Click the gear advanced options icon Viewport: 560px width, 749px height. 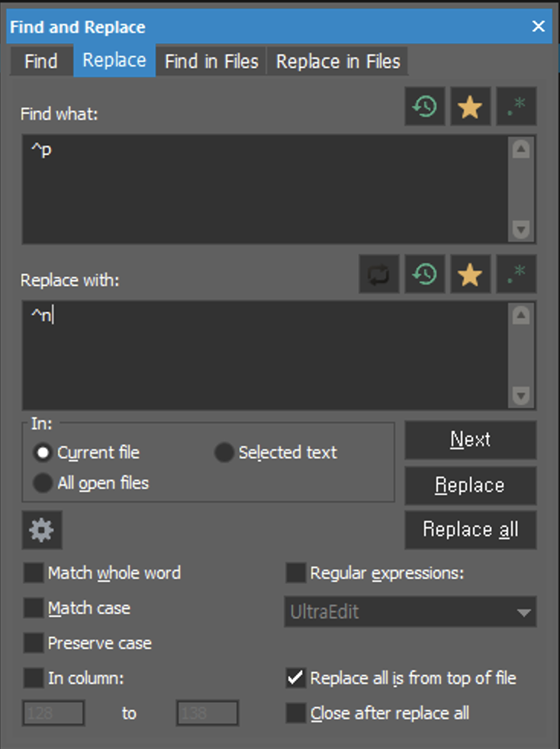coord(42,530)
